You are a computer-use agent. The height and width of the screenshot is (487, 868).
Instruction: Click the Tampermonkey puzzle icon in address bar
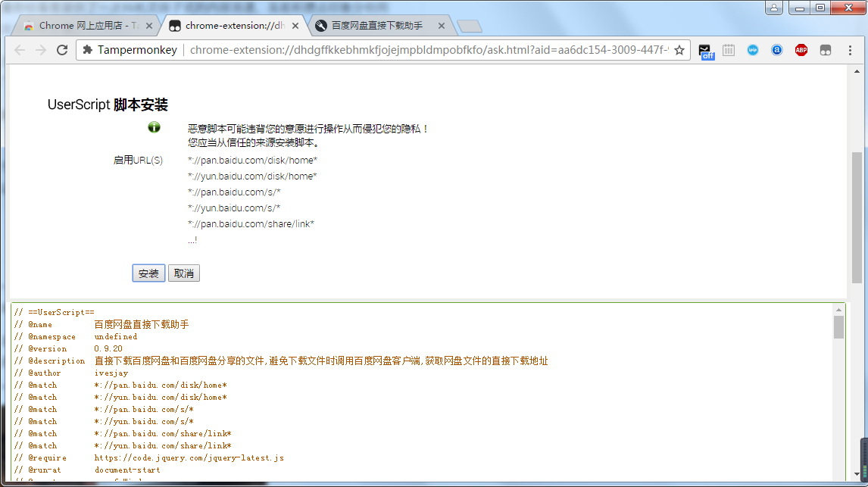tap(87, 50)
